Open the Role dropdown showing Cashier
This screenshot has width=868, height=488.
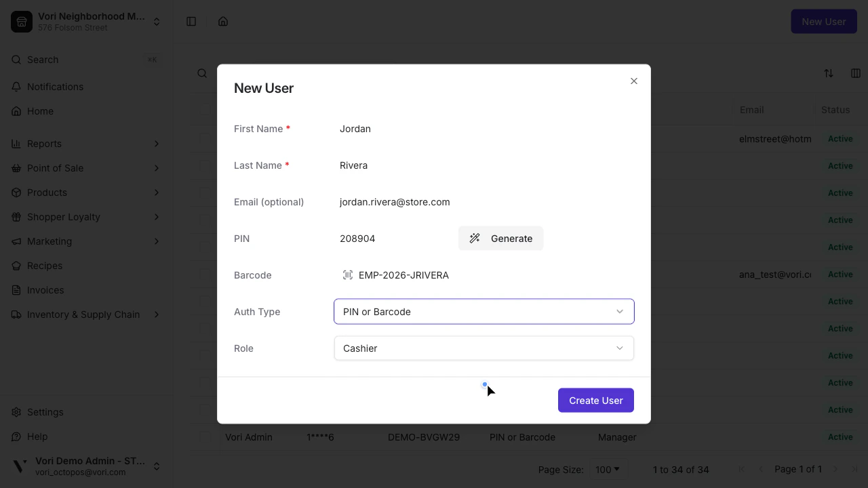(484, 348)
